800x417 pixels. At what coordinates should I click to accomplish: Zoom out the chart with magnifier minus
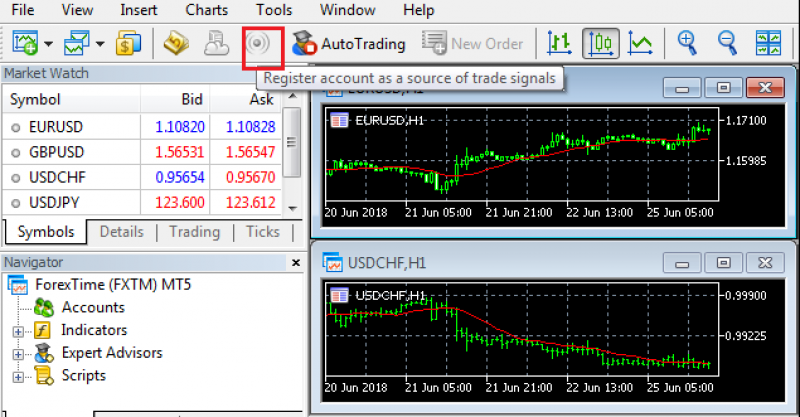(727, 43)
